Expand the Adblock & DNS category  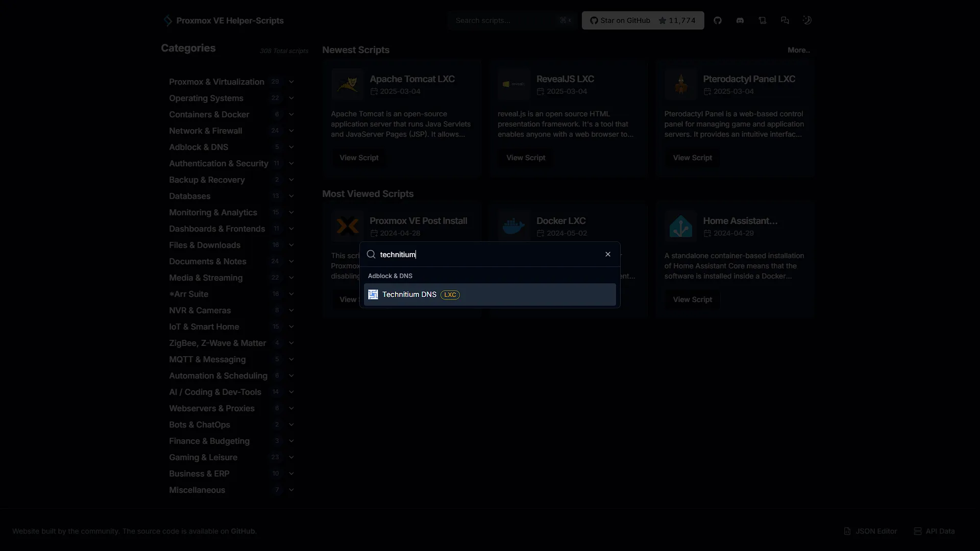coord(231,147)
